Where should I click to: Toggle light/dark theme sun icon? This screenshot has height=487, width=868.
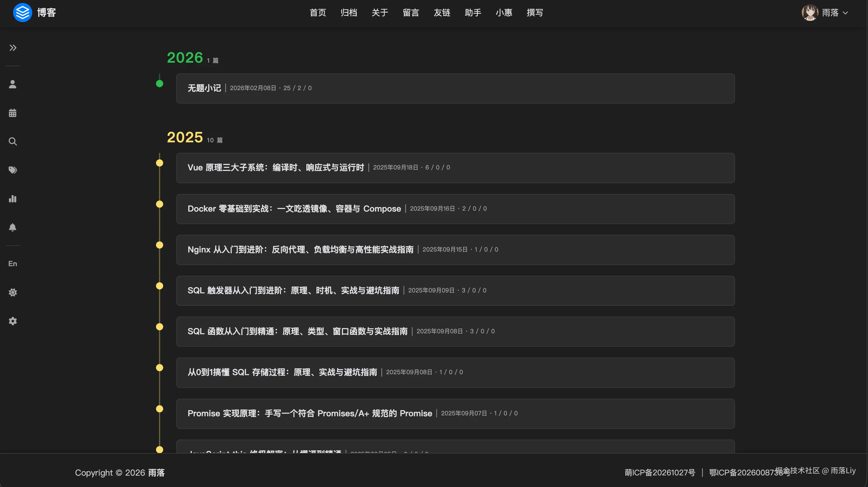coord(13,292)
